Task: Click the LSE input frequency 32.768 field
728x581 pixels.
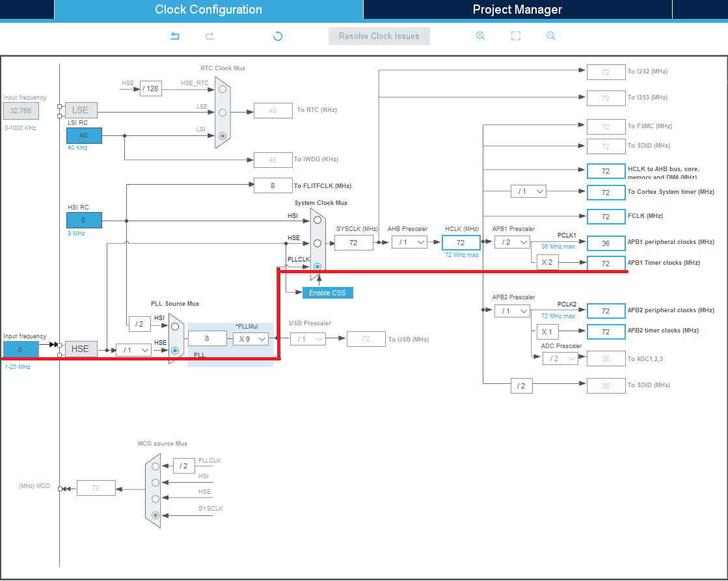Action: coord(21,111)
